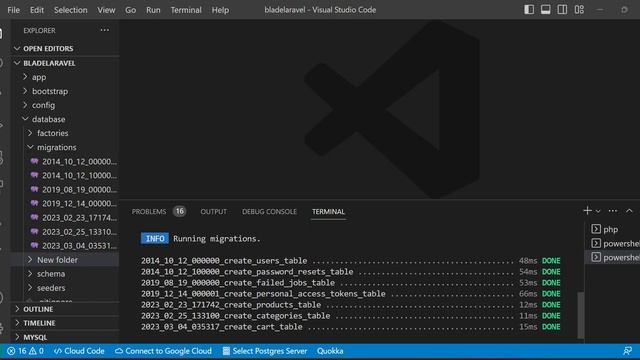Collapse the database folder
640x360 pixels.
click(65, 119)
